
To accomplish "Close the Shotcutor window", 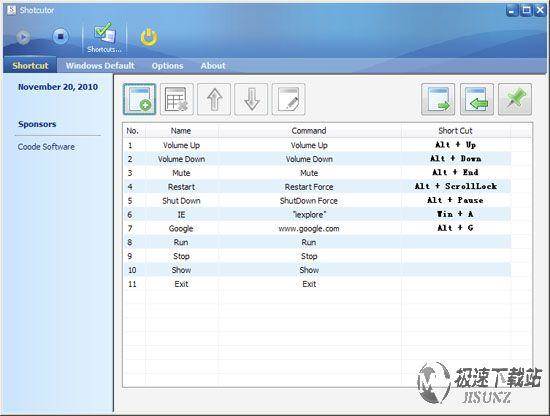I will (x=540, y=11).
